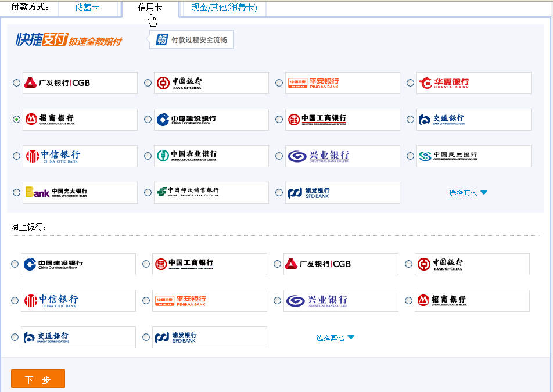The height and width of the screenshot is (392, 553).
Task: Open the 现金/其他(消费卡) tab
Action: [224, 8]
